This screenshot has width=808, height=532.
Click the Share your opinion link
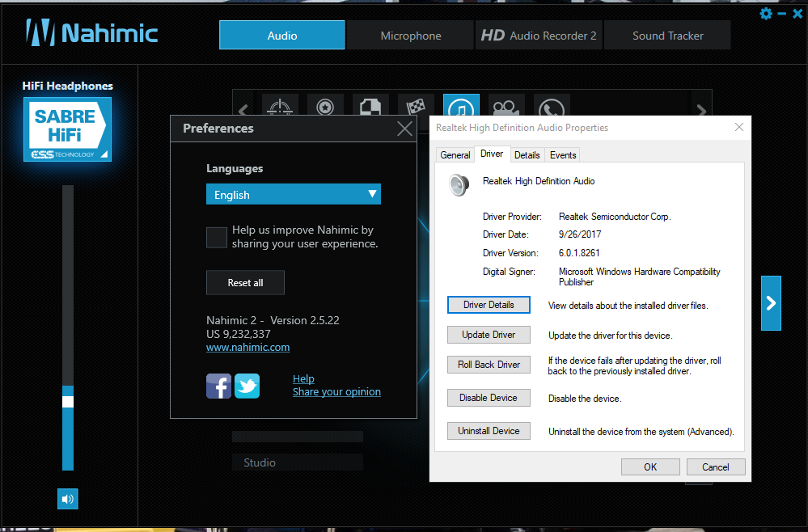tap(336, 391)
